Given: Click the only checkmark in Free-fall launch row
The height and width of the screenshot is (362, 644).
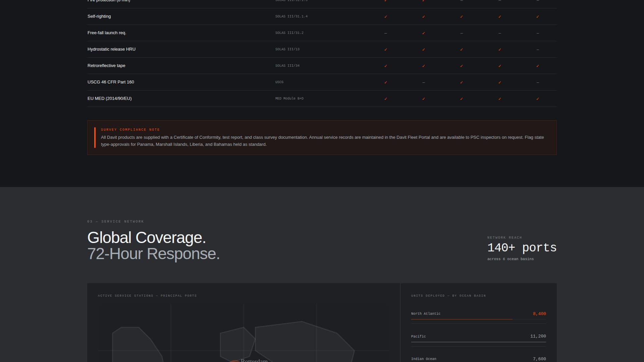Looking at the screenshot, I should [x=423, y=33].
